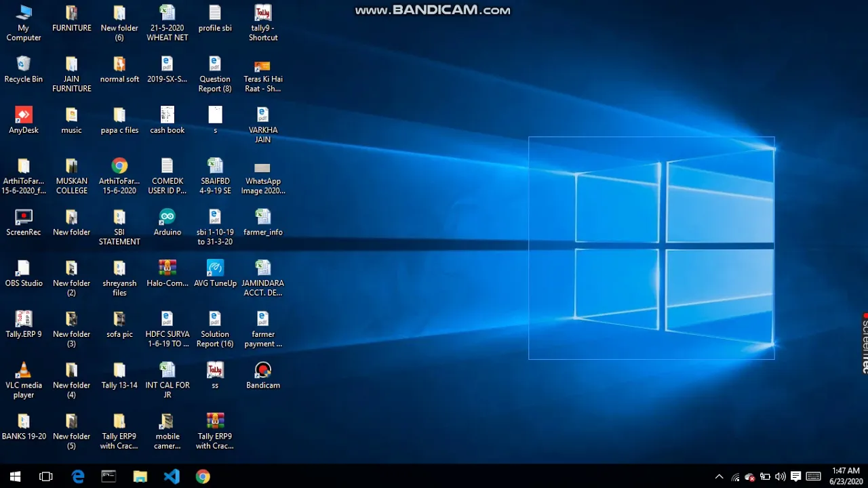The width and height of the screenshot is (868, 488).
Task: Open the FURNITURE folder
Action: click(72, 18)
